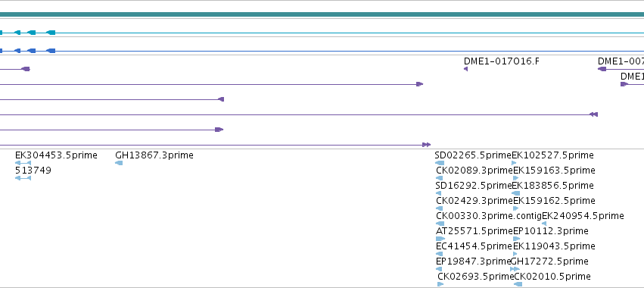Select the EK119043.5prime label
Screen dimensions: 644x288
[x=555, y=246]
